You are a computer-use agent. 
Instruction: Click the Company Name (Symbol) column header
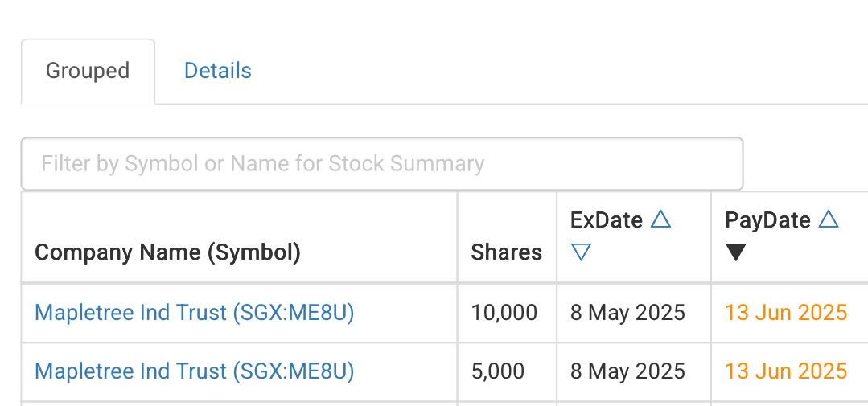click(x=168, y=252)
